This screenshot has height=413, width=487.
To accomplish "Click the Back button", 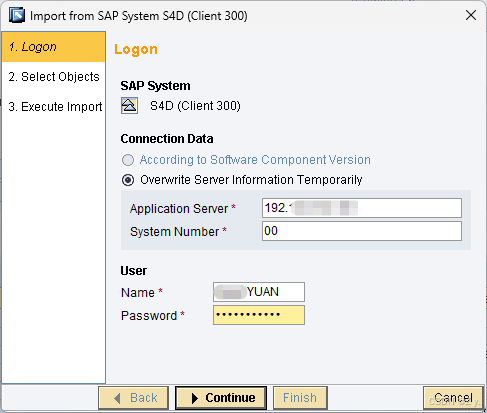I will (x=133, y=398).
